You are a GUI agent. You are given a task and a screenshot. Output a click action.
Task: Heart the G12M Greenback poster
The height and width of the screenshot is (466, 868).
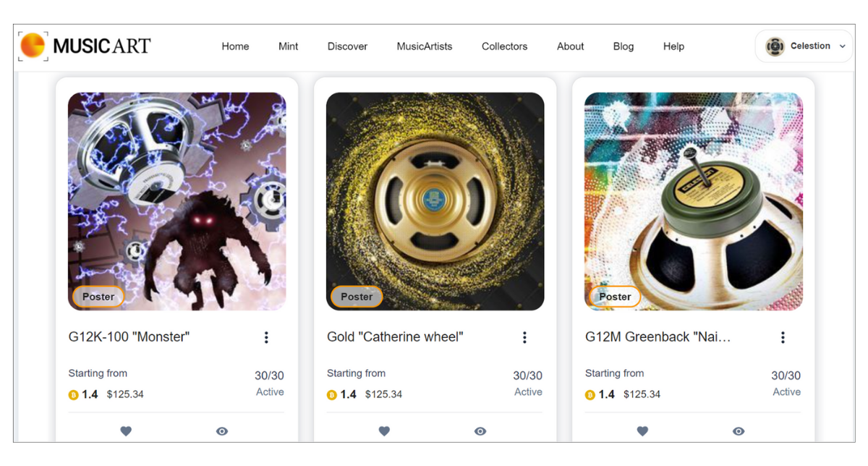tap(642, 431)
